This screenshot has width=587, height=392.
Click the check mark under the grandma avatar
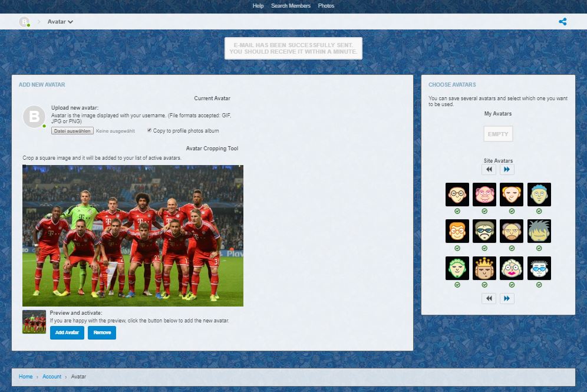pyautogui.click(x=512, y=285)
